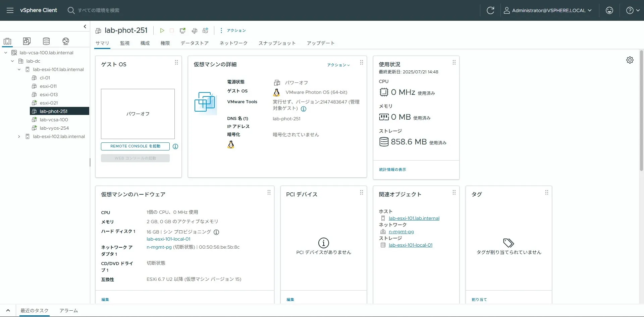The width and height of the screenshot is (644, 317).
Task: Open the 権限 tab
Action: 165,43
